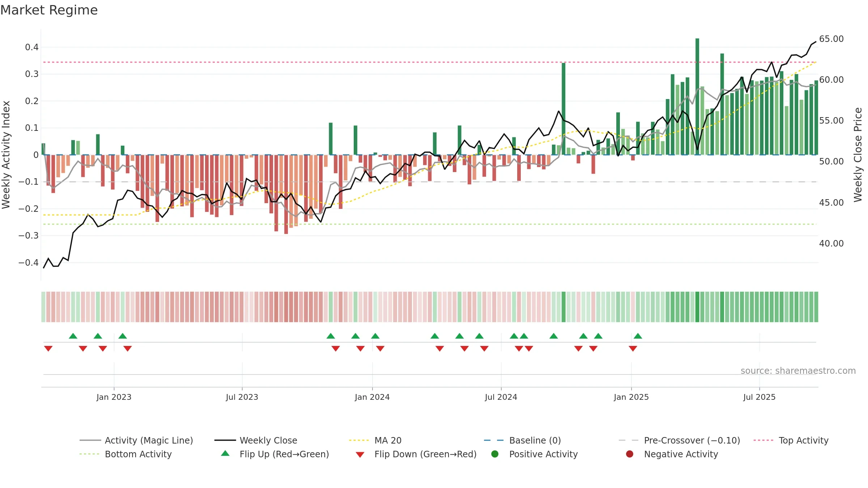Click the pink dotted Top Activity legend swatch
The height and width of the screenshot is (488, 868).
pyautogui.click(x=763, y=440)
